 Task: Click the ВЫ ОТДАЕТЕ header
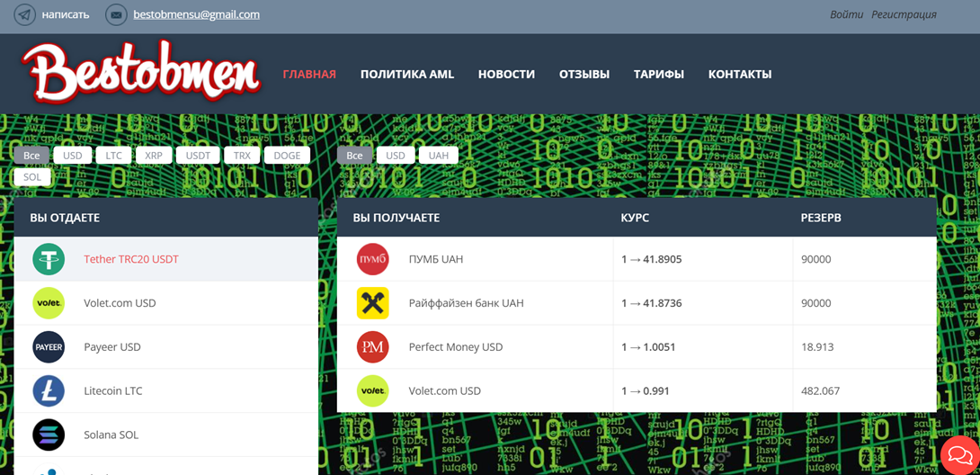65,218
